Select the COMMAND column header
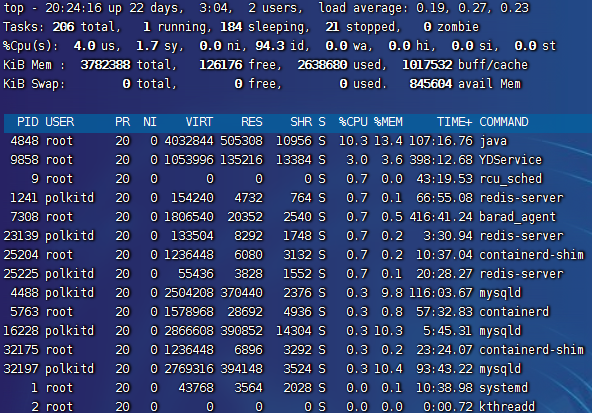The width and height of the screenshot is (592, 413). click(504, 122)
